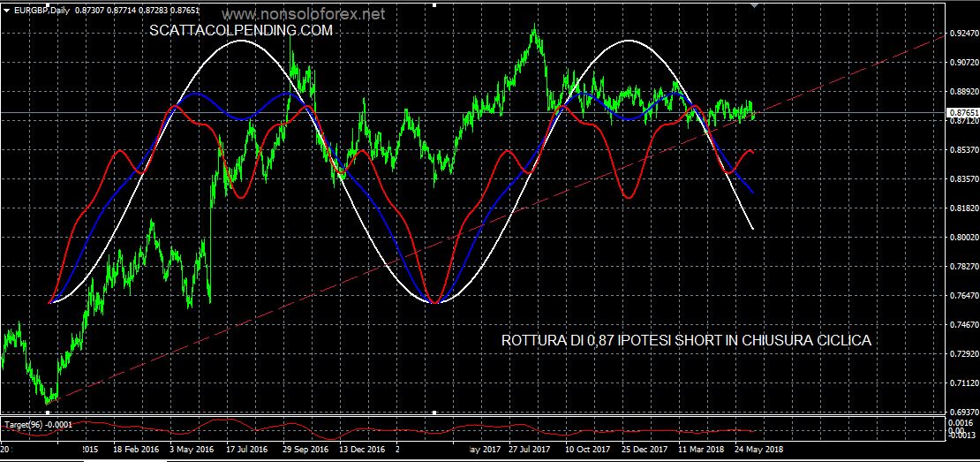Click the bottom-left trendline anchor point
The image size is (980, 462).
point(47,412)
